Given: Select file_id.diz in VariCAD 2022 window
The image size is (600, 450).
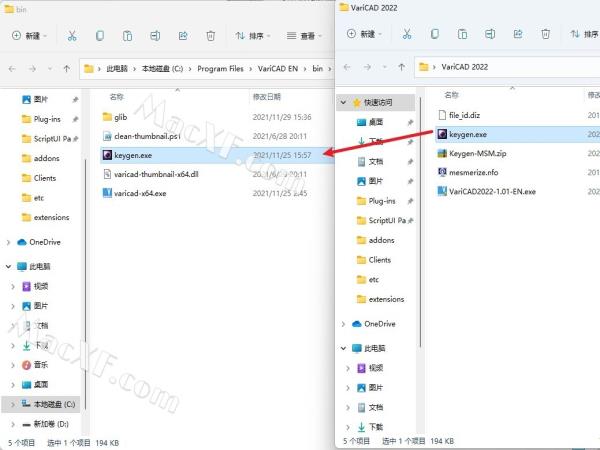Looking at the screenshot, I should [517, 115].
